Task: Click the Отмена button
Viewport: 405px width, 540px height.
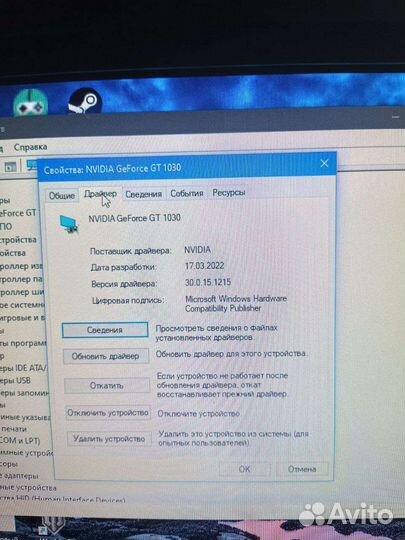Action: (302, 469)
